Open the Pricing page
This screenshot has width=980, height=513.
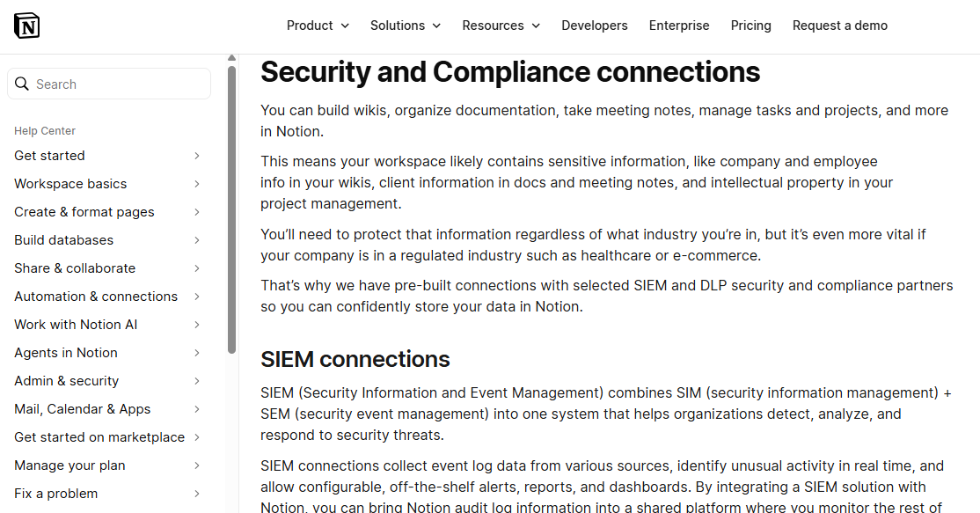750,26
